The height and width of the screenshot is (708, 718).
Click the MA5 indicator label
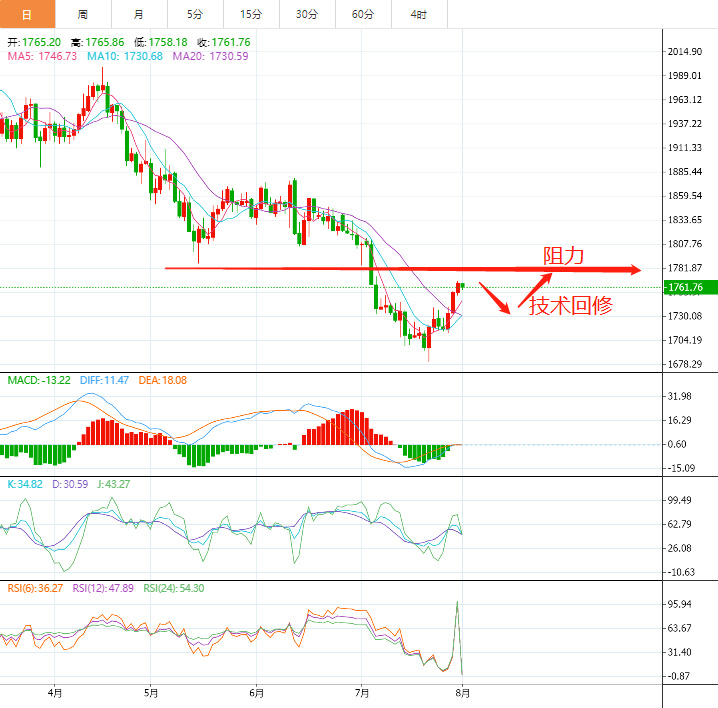[x=42, y=57]
